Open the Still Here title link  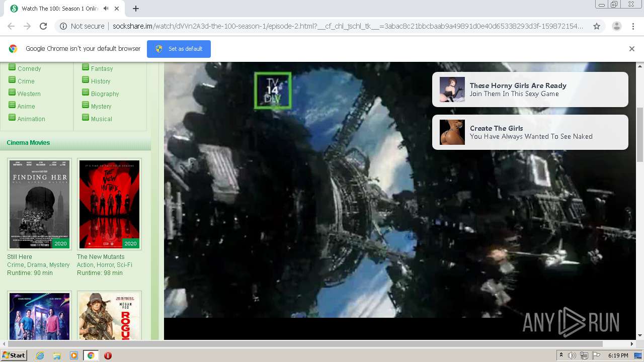(20, 257)
